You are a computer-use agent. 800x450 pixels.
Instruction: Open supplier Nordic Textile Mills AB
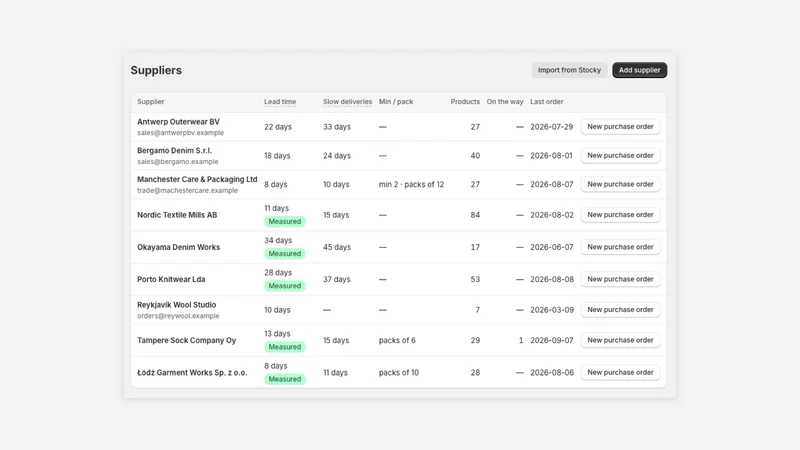(x=177, y=215)
